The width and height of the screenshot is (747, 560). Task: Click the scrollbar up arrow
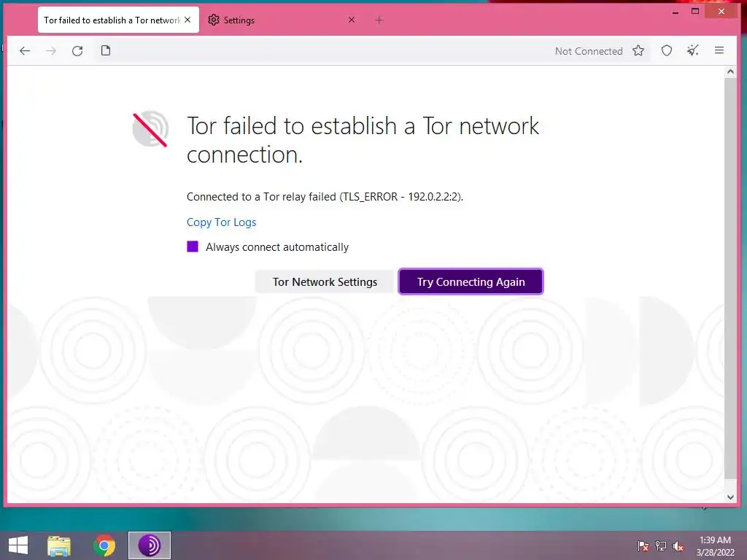click(730, 72)
